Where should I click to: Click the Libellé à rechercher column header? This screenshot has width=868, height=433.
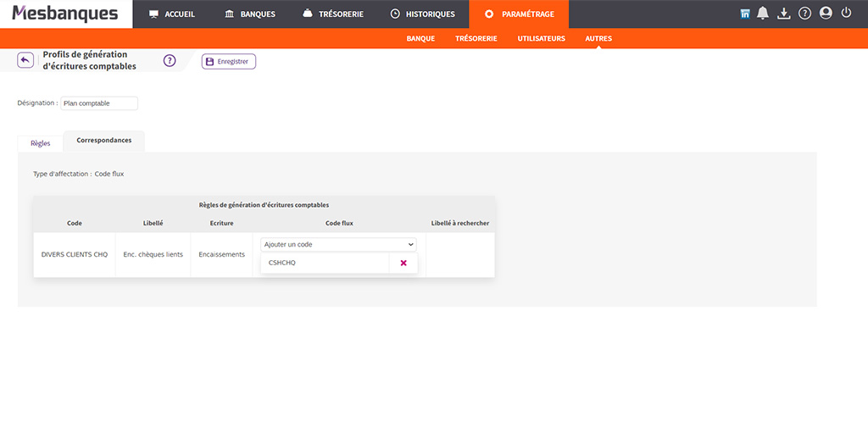pos(460,223)
